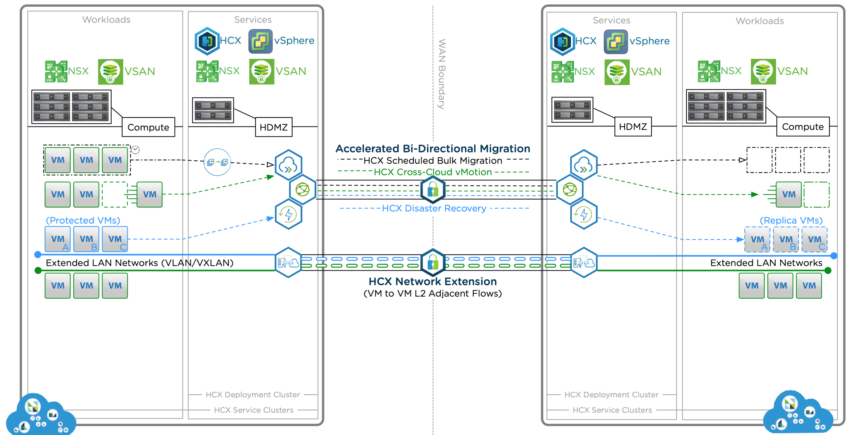Click the Compute label button
Viewport: 868px width, 435px height.
(148, 127)
